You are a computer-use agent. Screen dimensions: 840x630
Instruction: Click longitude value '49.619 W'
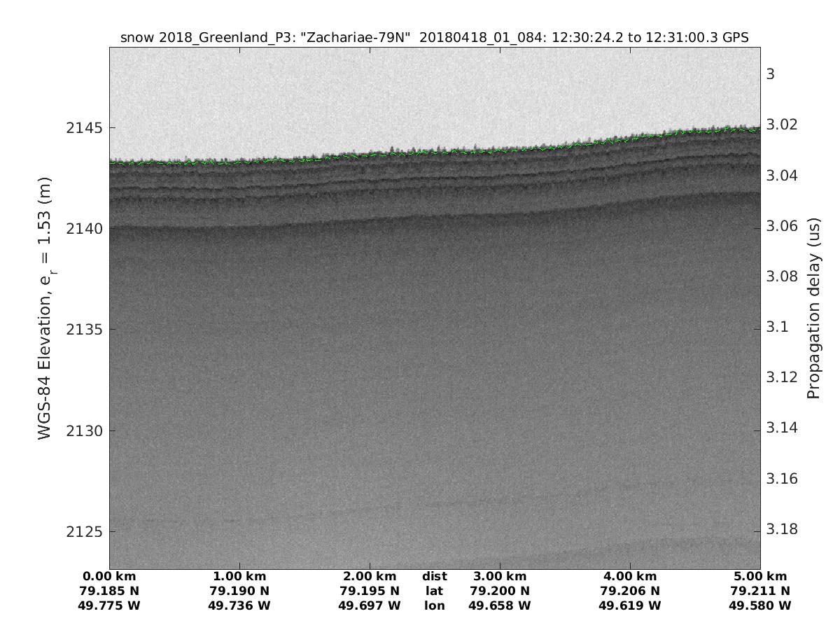point(630,605)
